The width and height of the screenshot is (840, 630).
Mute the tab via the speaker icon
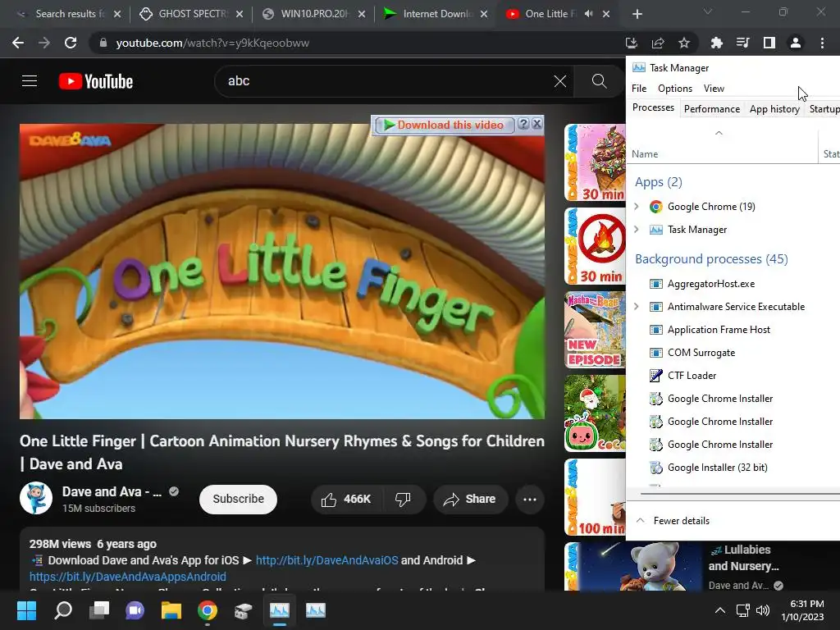588,14
